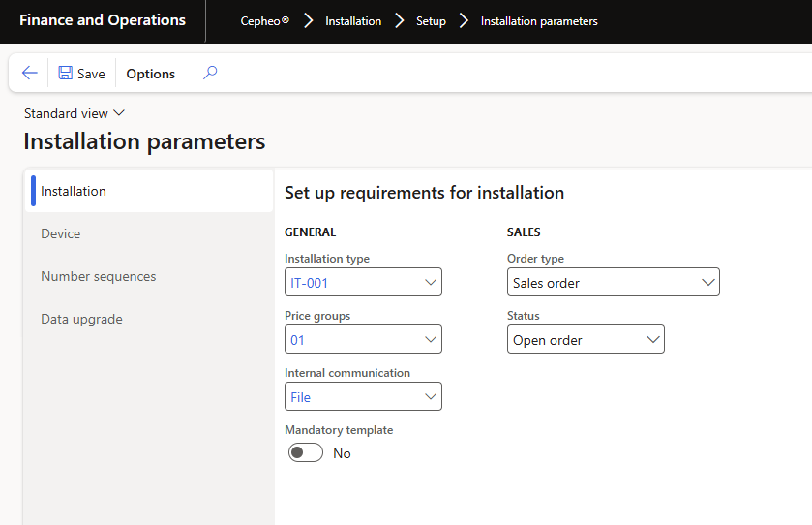The image size is (812, 525).
Task: Click the Cepheo breadcrumb link
Action: click(264, 21)
